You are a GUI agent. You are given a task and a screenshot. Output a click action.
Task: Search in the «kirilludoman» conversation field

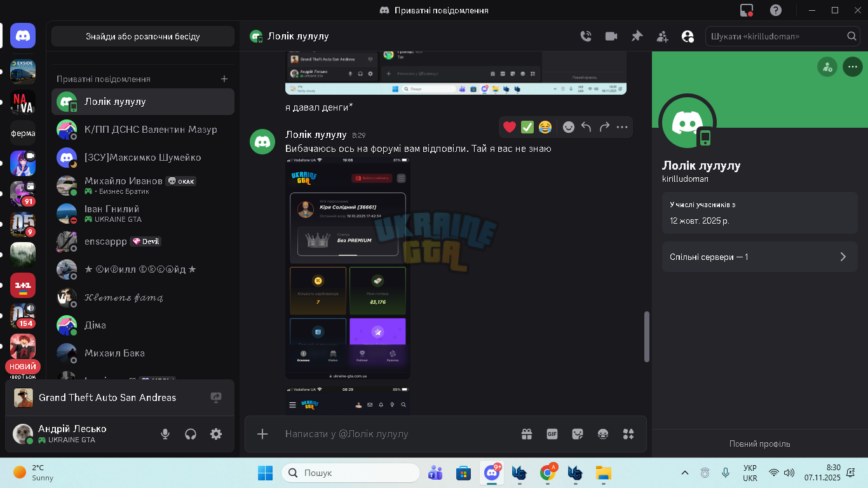[783, 36]
